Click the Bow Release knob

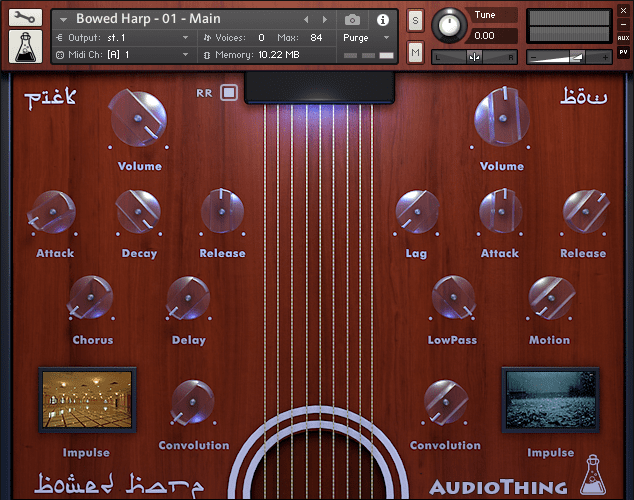pos(585,211)
